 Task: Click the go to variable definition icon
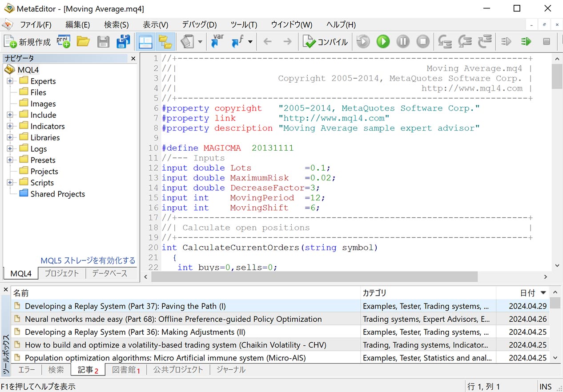point(217,42)
